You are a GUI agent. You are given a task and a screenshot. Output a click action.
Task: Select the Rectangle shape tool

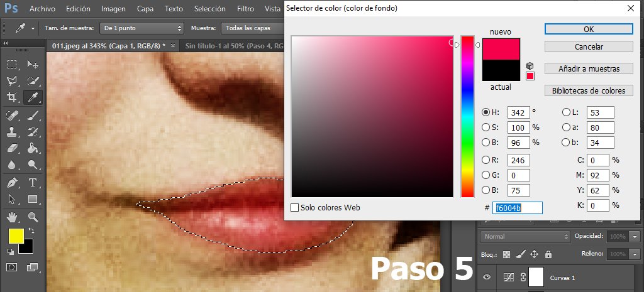tap(33, 199)
